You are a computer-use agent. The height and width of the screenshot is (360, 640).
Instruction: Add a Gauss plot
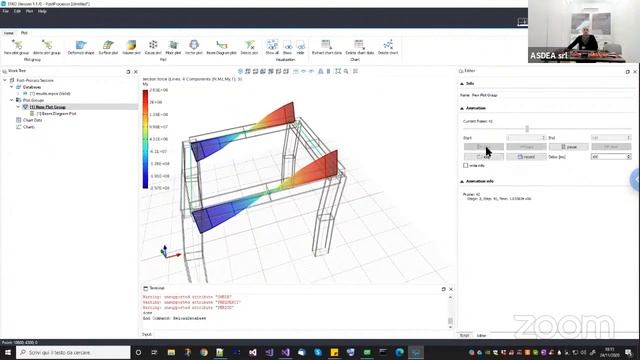click(153, 47)
